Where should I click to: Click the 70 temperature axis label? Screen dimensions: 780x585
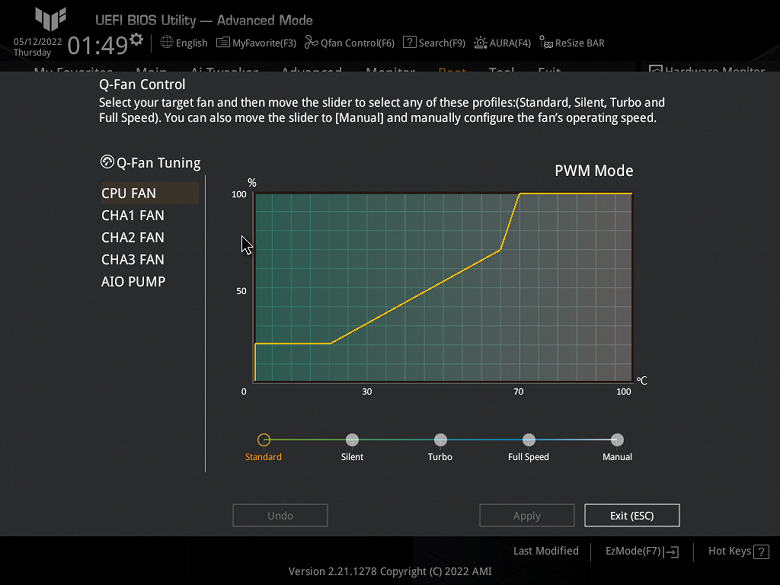click(518, 392)
